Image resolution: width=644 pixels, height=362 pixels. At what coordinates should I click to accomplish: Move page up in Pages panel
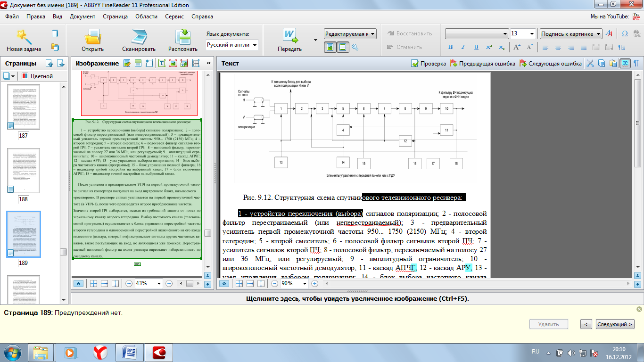(x=49, y=64)
